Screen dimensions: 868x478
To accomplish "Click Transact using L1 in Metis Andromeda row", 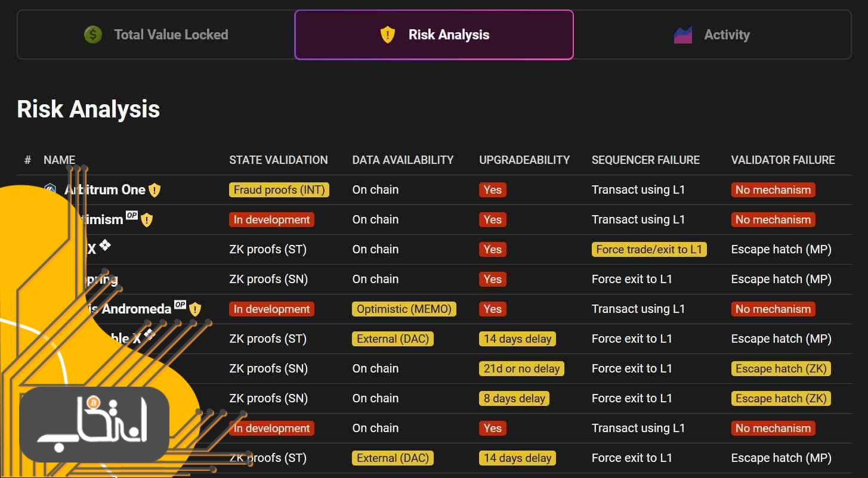I will (x=638, y=309).
